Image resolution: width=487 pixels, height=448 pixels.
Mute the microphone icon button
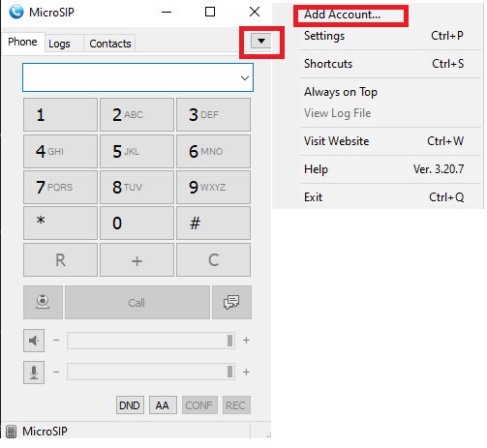(x=34, y=373)
